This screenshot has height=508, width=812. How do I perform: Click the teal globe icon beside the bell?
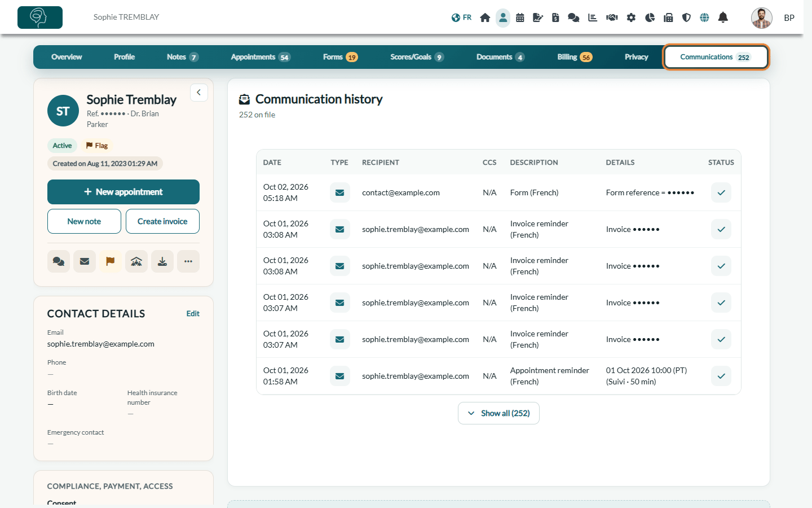pyautogui.click(x=704, y=17)
